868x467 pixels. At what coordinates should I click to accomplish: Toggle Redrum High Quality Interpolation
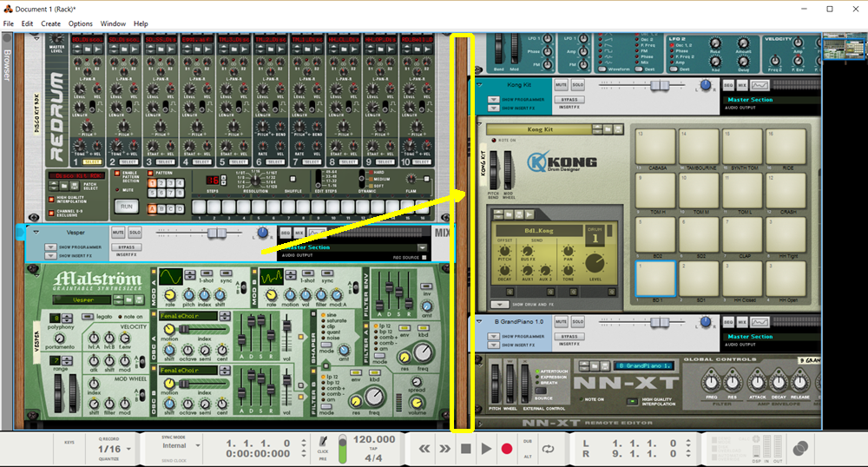coord(51,199)
